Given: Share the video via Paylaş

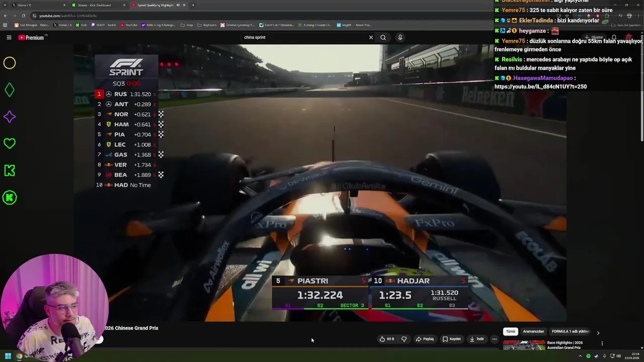Looking at the screenshot, I should coord(425,339).
